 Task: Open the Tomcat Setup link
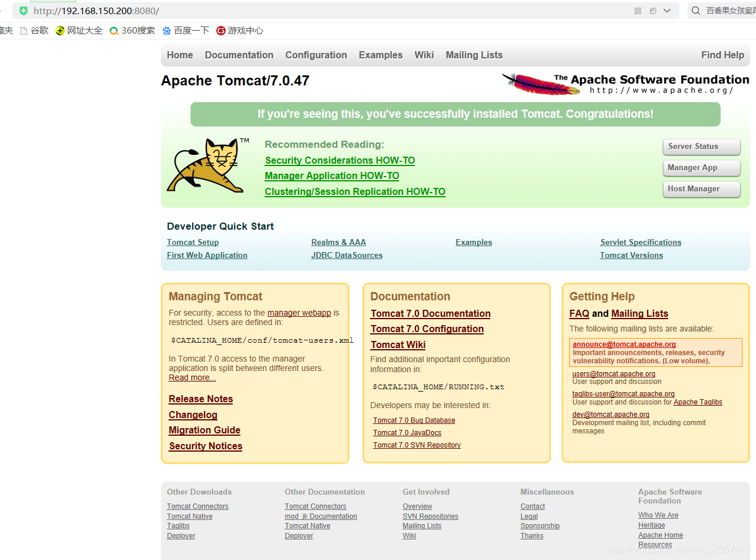(193, 242)
